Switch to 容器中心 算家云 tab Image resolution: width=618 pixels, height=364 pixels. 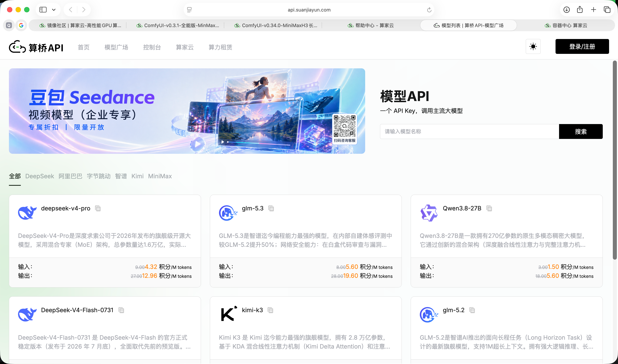[x=566, y=25]
